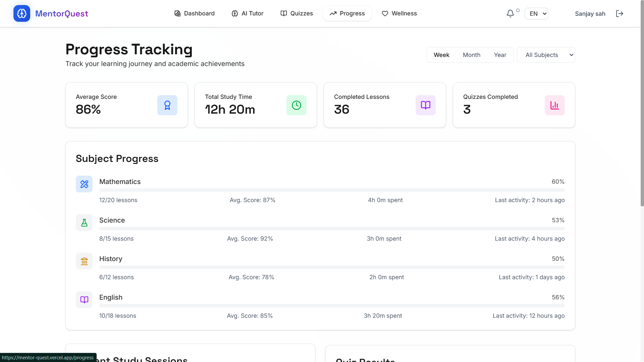Open the EN language selector
Image resolution: width=644 pixels, height=362 pixels.
pyautogui.click(x=536, y=13)
